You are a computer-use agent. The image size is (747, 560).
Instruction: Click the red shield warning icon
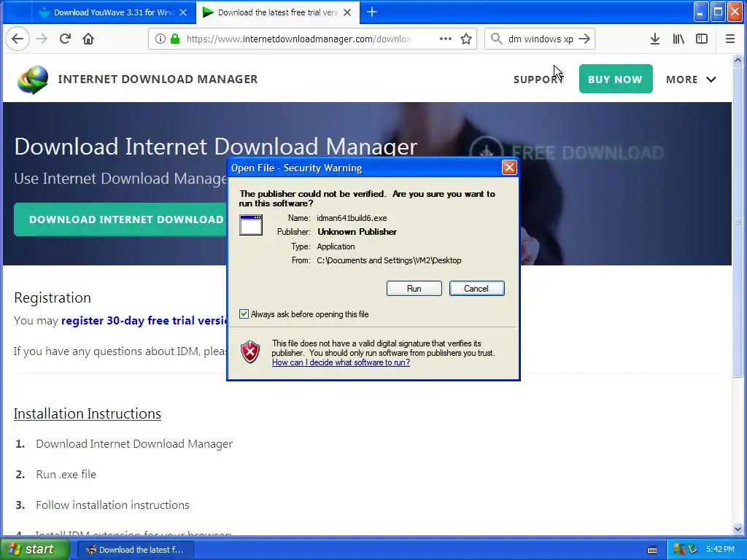pos(251,352)
